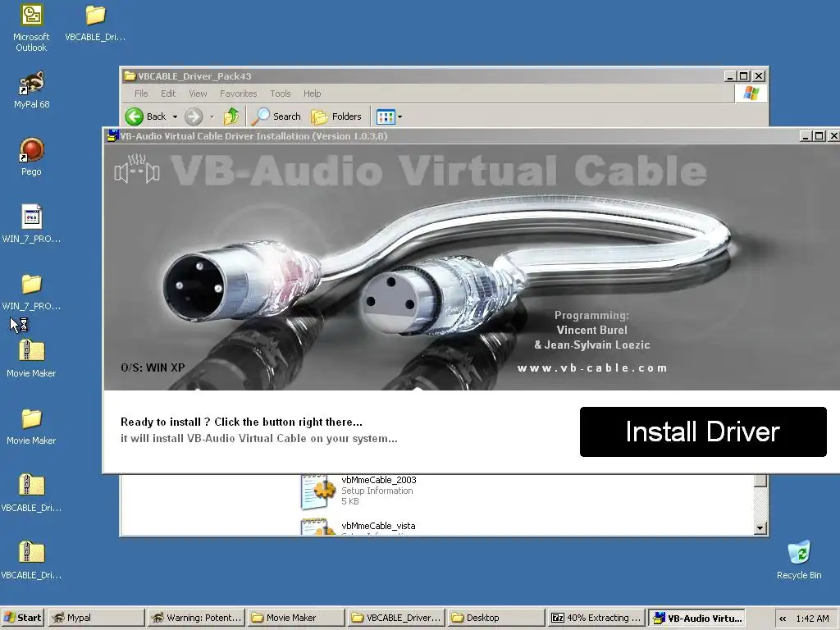
Task: Click the 1:42 AM clock
Action: click(x=812, y=619)
